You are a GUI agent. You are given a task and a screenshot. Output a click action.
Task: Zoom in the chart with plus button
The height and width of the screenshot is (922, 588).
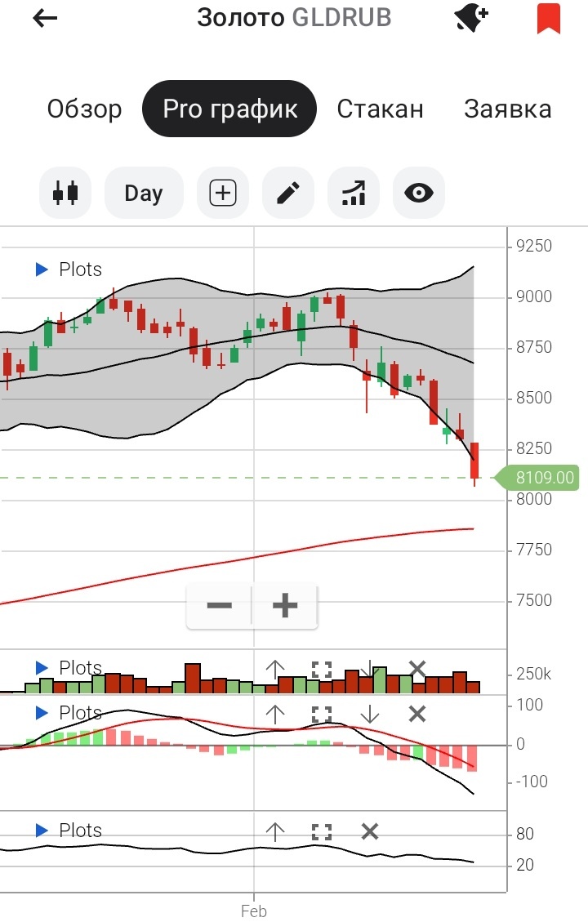[285, 605]
